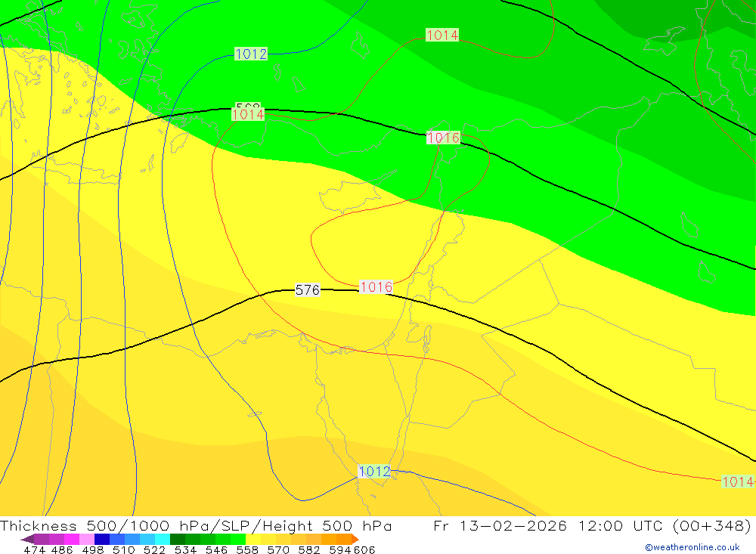Pick the dark navy blue legend swatch
The height and width of the screenshot is (554, 756).
click(x=102, y=539)
